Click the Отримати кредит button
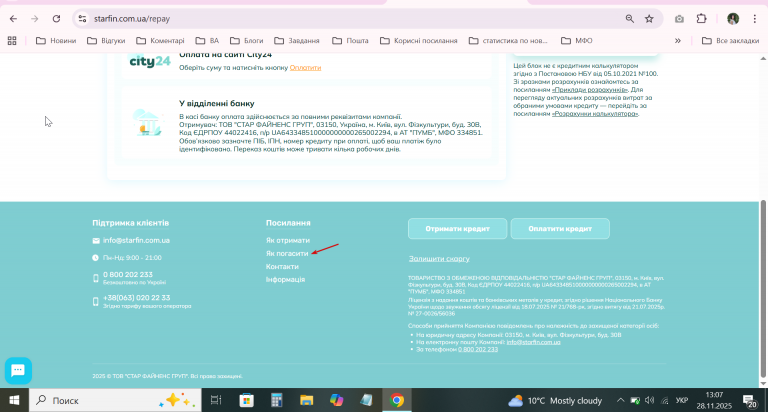Viewport: 768px width, 412px height. click(457, 229)
